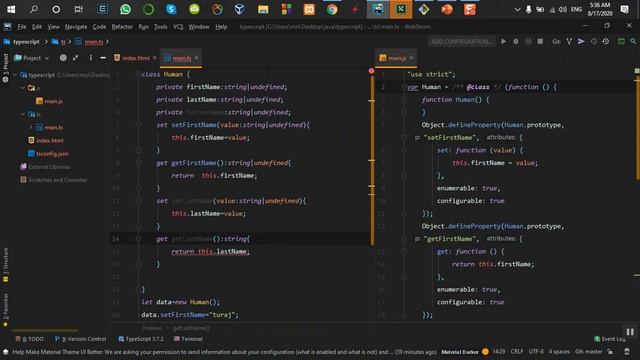
Task: Push commits with the arrow icon
Action: coord(581,42)
